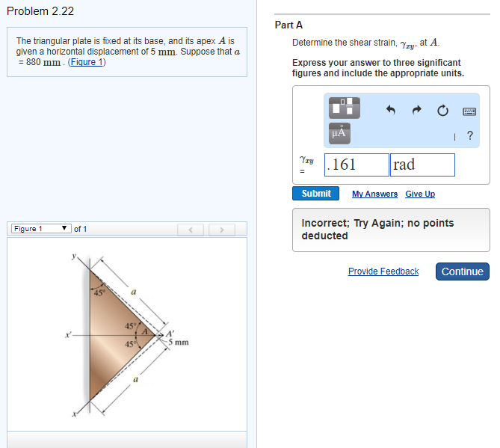Image resolution: width=500 pixels, height=448 pixels.
Task: Go to next figure arrow
Action: [x=222, y=229]
